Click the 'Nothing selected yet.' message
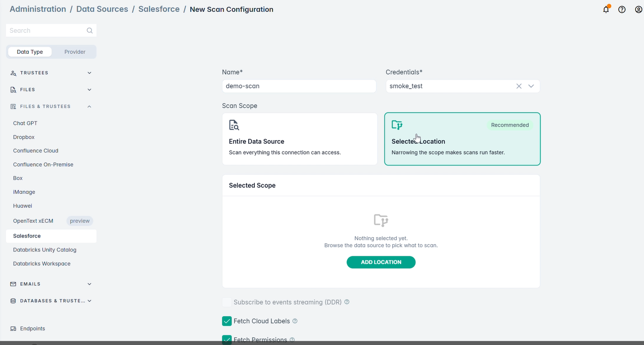This screenshot has height=345, width=644. (381, 238)
